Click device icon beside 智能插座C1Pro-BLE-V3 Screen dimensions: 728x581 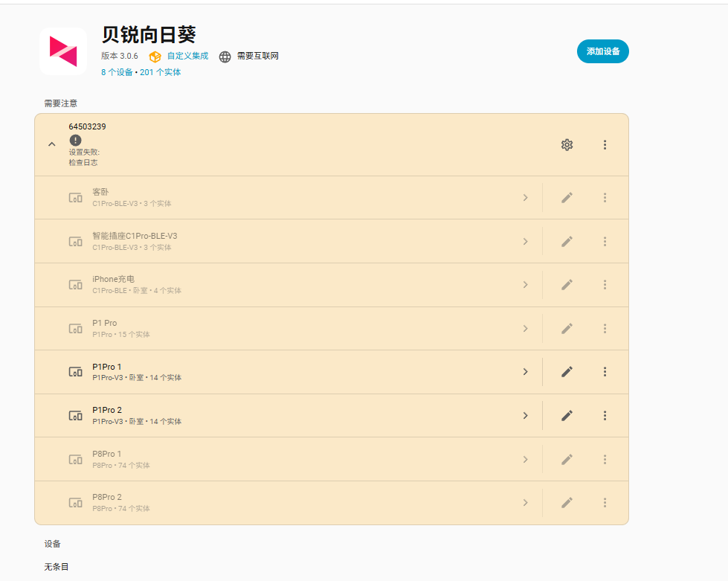coord(75,242)
